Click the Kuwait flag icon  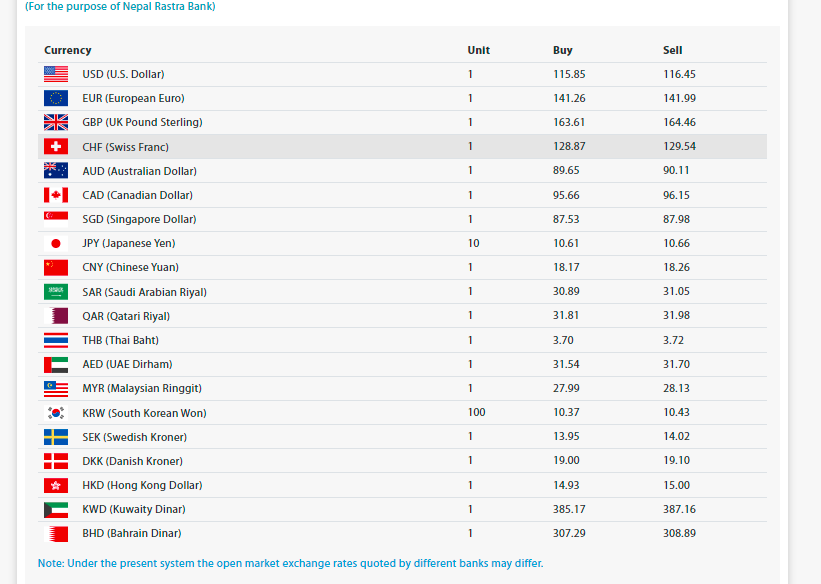pyautogui.click(x=56, y=510)
